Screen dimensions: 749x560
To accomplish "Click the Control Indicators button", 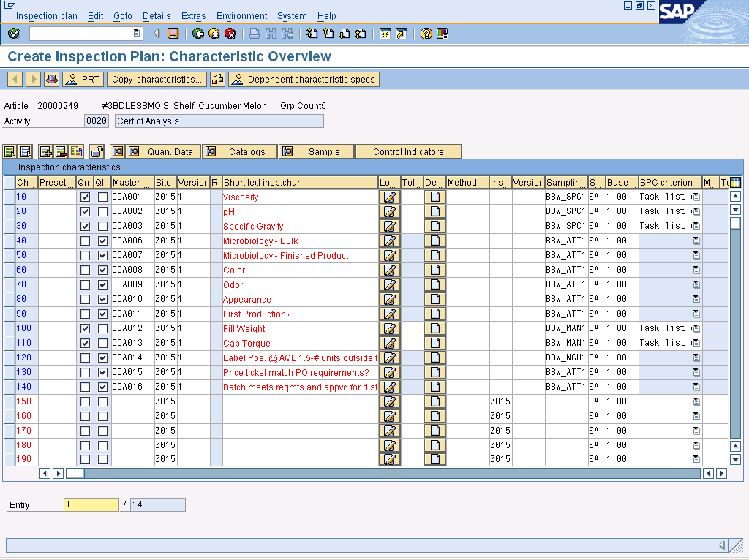I will (408, 152).
